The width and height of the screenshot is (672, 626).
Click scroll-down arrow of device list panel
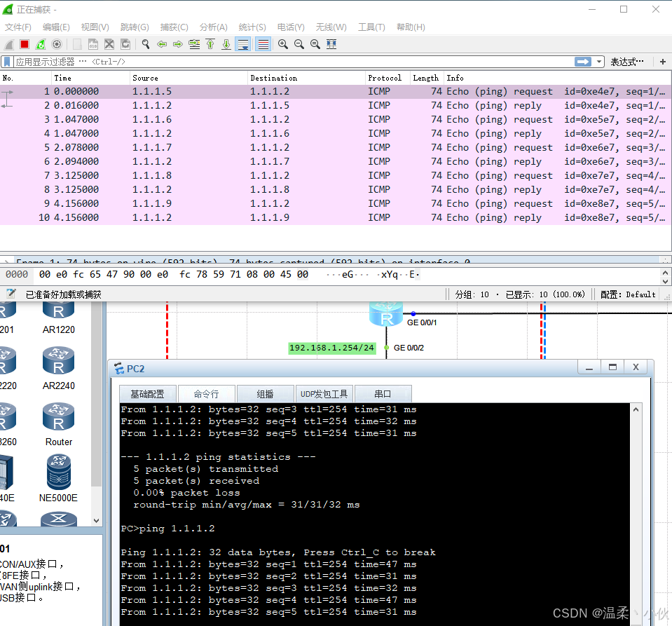tap(97, 521)
